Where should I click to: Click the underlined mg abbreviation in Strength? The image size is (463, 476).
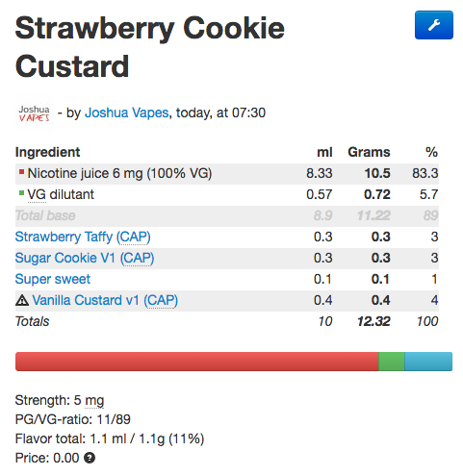point(94,401)
